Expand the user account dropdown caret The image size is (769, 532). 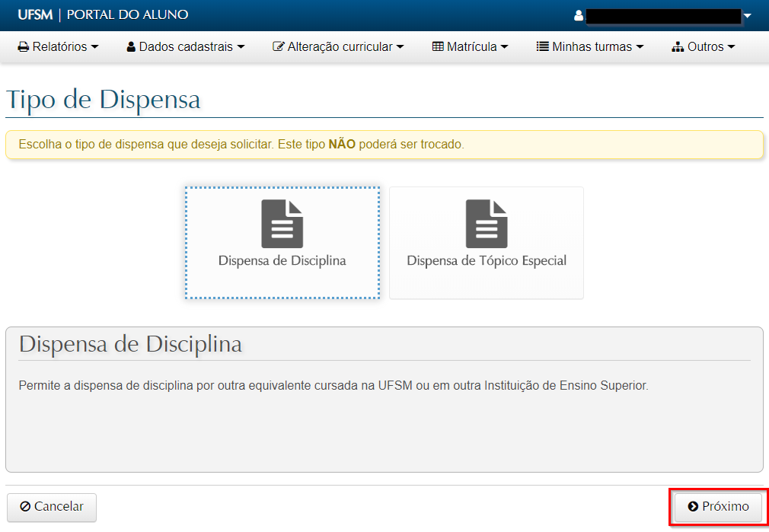click(747, 16)
